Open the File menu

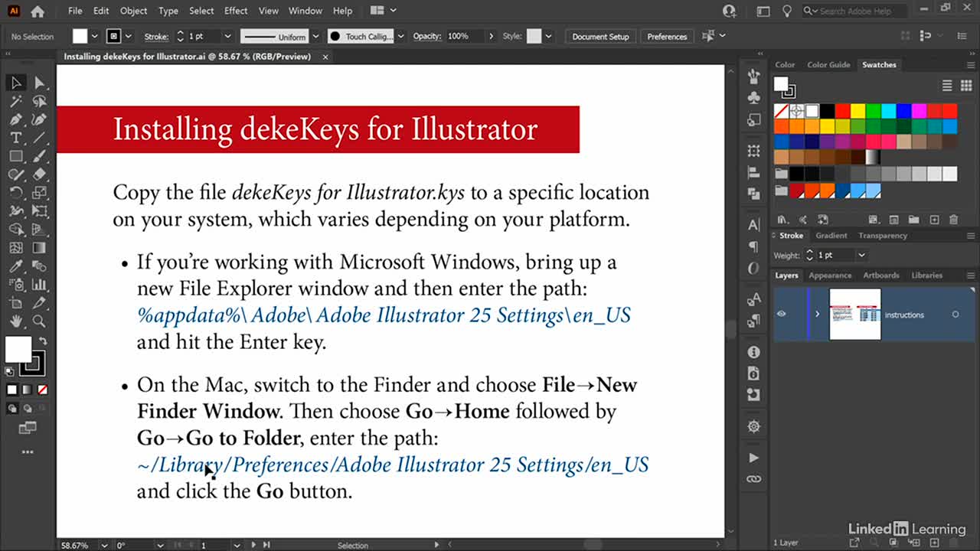click(75, 11)
